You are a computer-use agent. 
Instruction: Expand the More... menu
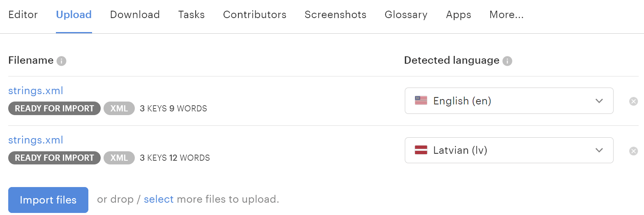(x=506, y=15)
